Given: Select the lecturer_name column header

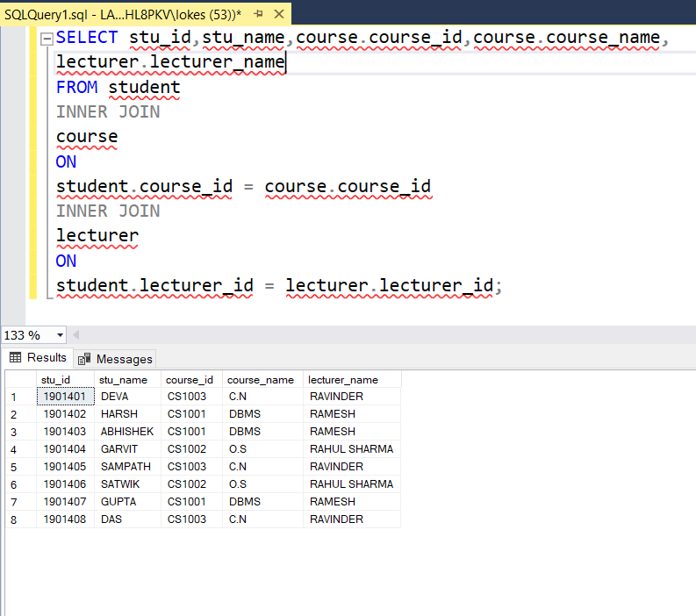Looking at the screenshot, I should click(x=352, y=380).
